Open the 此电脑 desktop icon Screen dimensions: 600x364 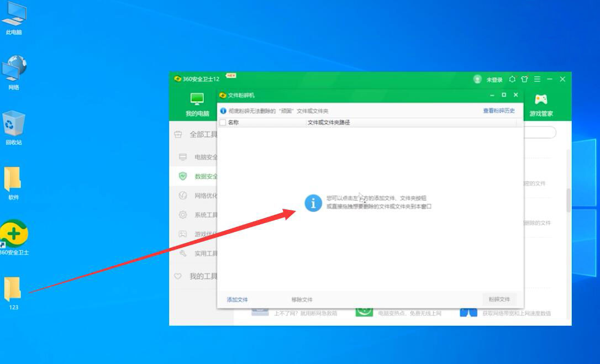pos(14,18)
